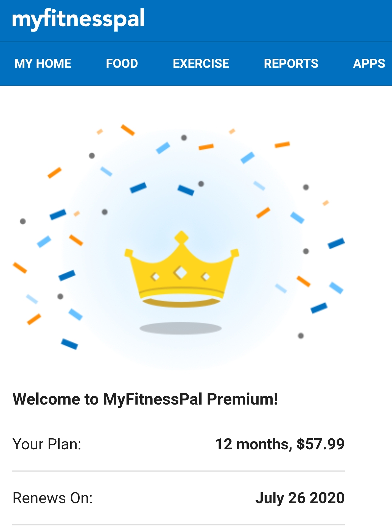Image resolution: width=392 pixels, height=532 pixels.
Task: Open the MY HOME tab
Action: [43, 64]
